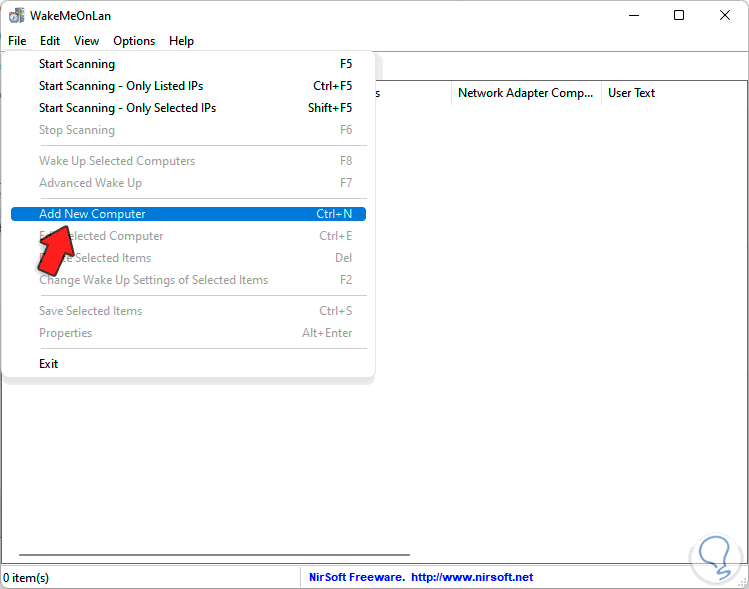
Task: Click Stop Scanning menu entry
Action: (x=188, y=130)
